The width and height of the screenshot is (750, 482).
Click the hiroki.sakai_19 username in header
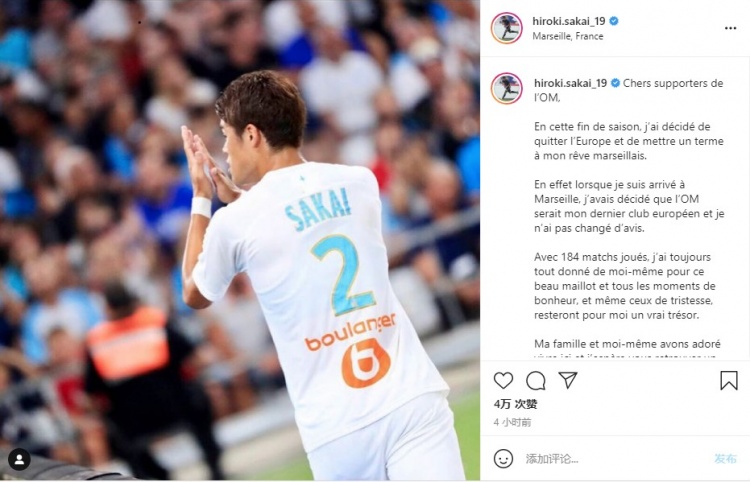point(569,21)
